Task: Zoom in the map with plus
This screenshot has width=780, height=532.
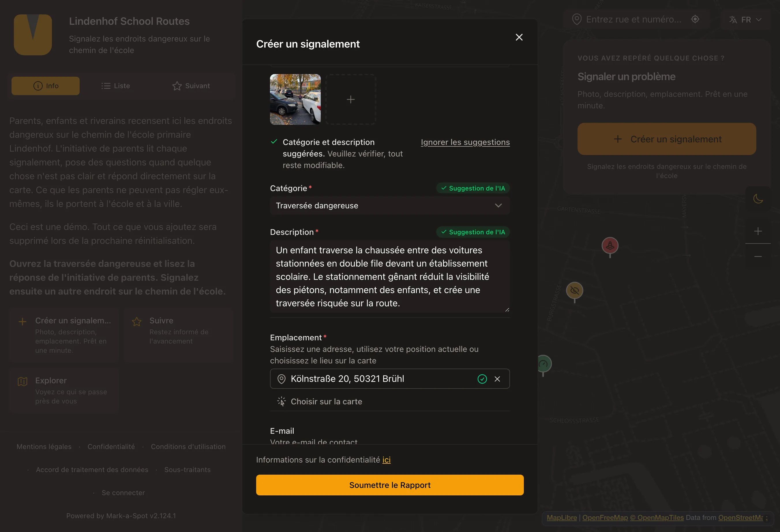Action: point(757,231)
